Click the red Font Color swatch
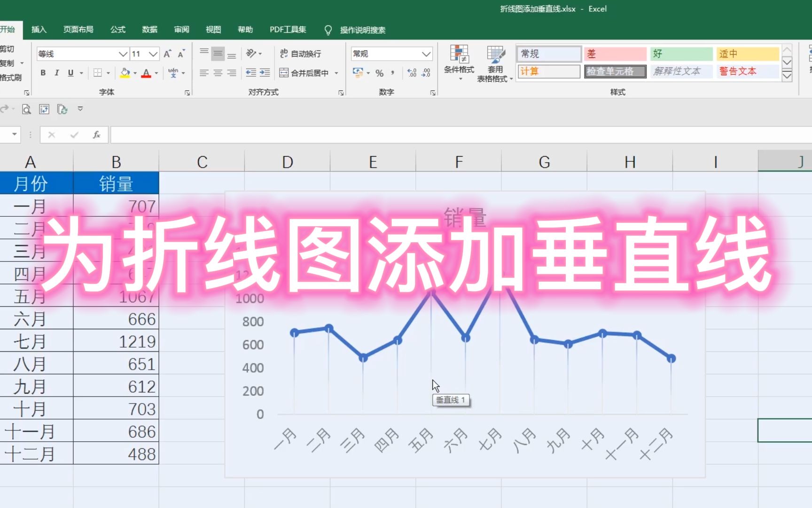Viewport: 812px width, 508px height. pos(146,72)
